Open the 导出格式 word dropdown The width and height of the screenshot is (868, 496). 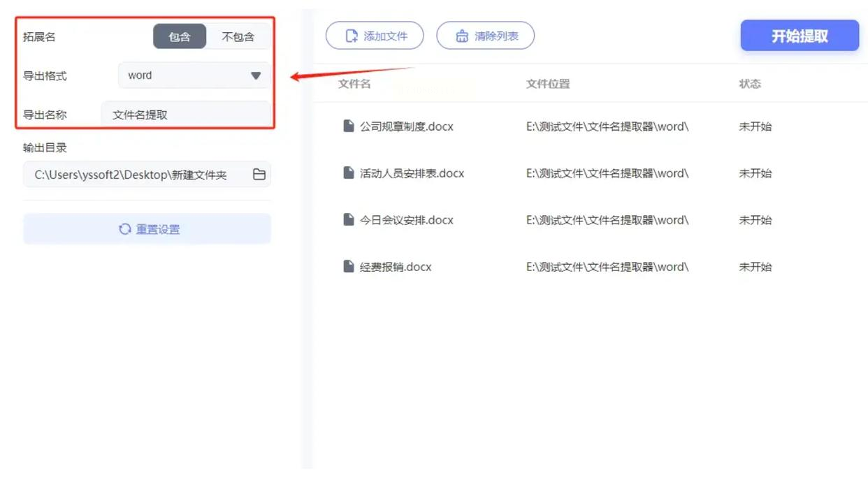tap(194, 75)
